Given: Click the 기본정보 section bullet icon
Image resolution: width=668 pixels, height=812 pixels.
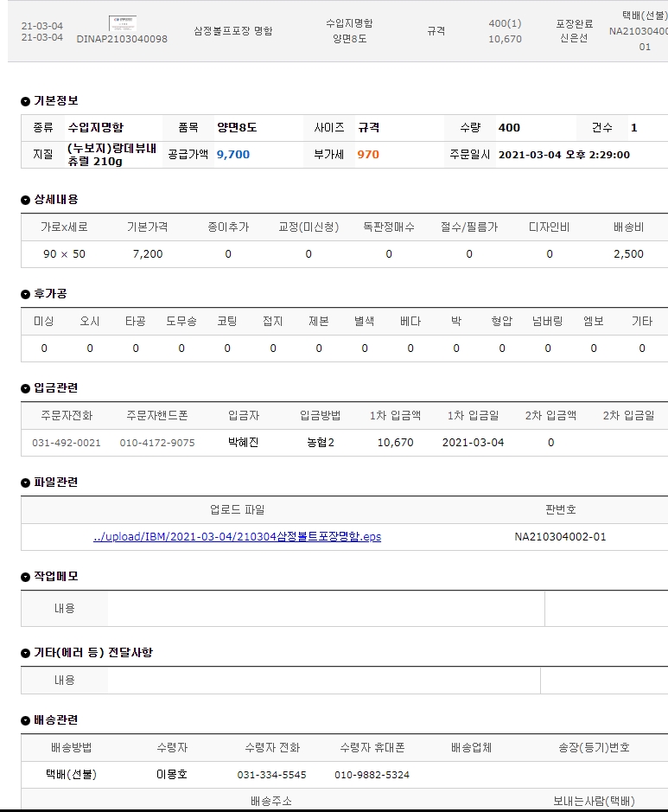Looking at the screenshot, I should pyautogui.click(x=26, y=102).
